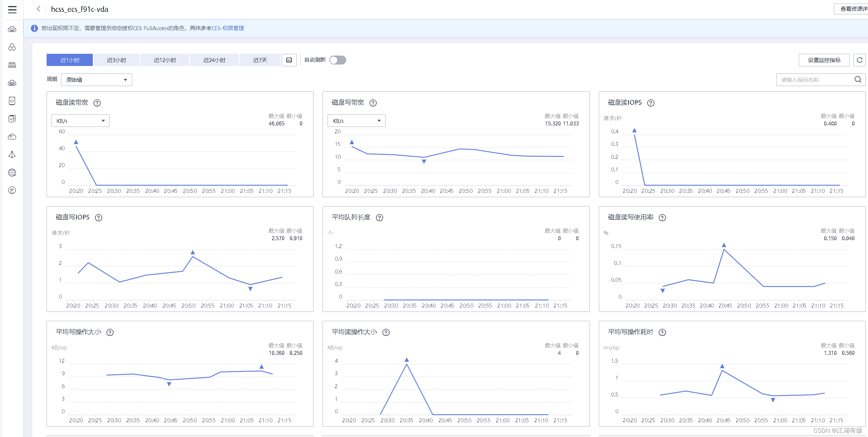Click help icon next to 磁盘读带宽
The width and height of the screenshot is (868, 437).
(97, 103)
